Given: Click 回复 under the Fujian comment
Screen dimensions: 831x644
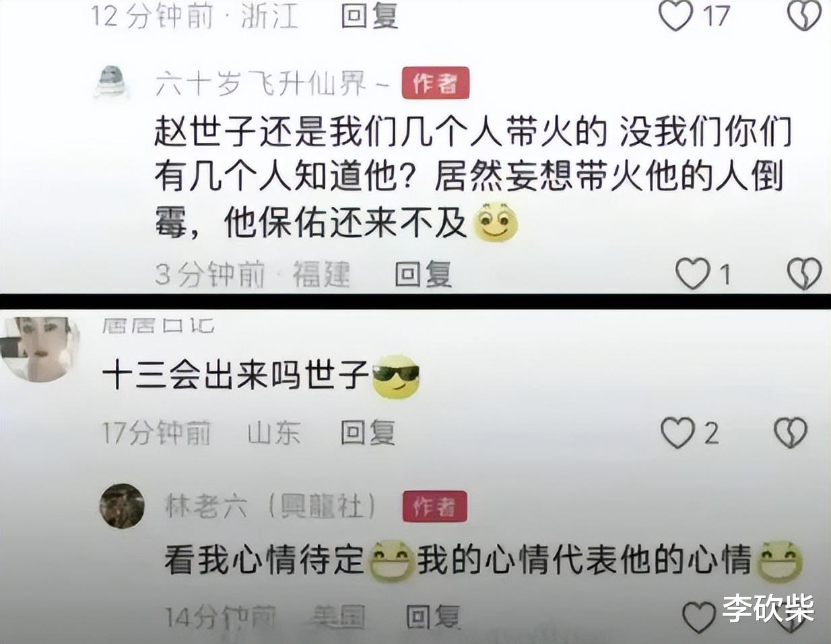Looking at the screenshot, I should (423, 274).
